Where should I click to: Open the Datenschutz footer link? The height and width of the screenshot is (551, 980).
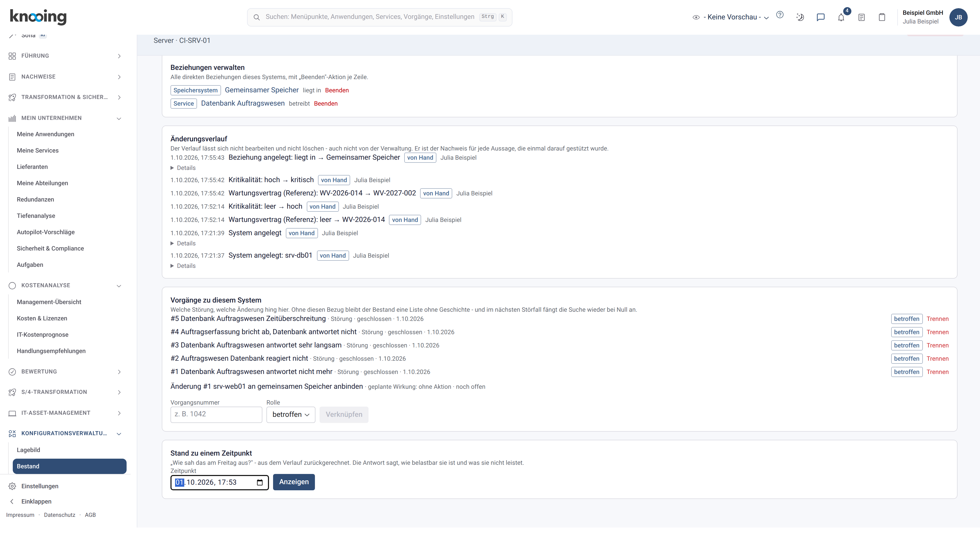59,515
